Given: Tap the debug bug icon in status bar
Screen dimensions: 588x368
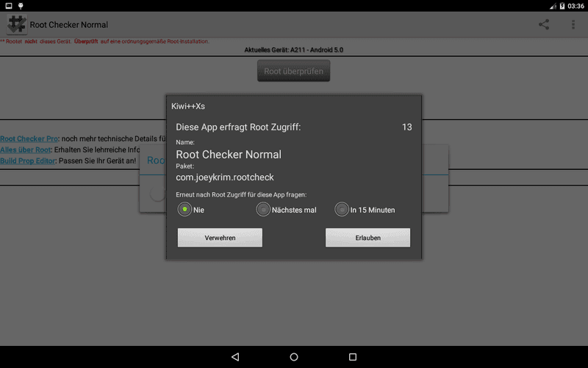Looking at the screenshot, I should (21, 6).
